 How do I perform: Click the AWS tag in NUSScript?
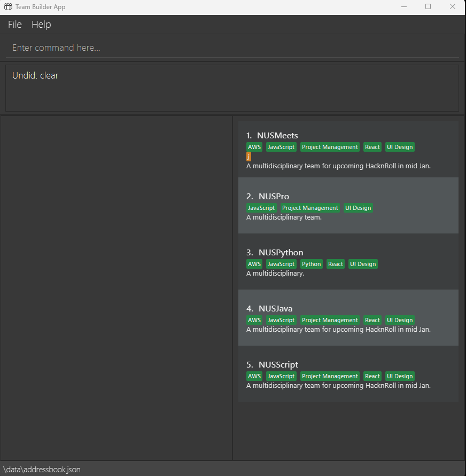[x=254, y=376]
